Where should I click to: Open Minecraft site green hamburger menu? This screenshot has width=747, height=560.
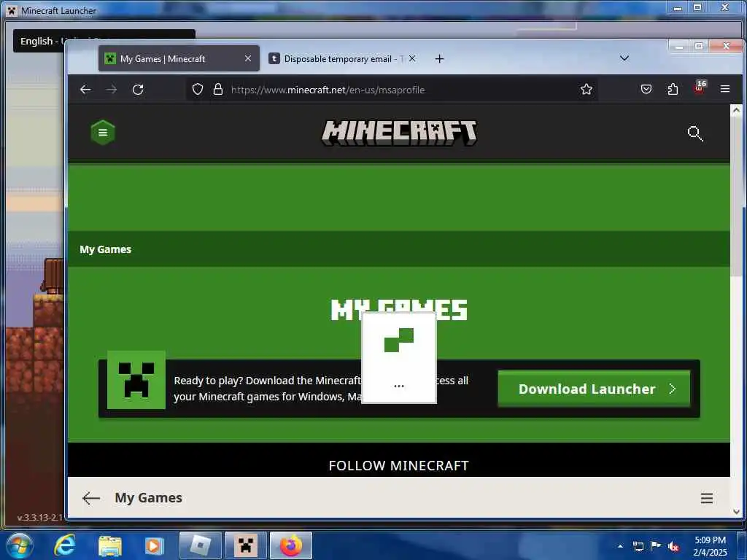pyautogui.click(x=103, y=133)
